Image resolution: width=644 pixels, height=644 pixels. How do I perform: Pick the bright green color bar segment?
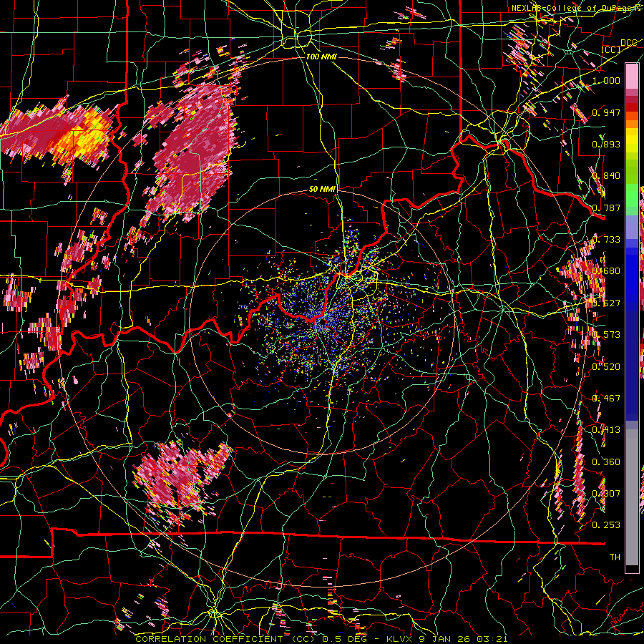(632, 195)
